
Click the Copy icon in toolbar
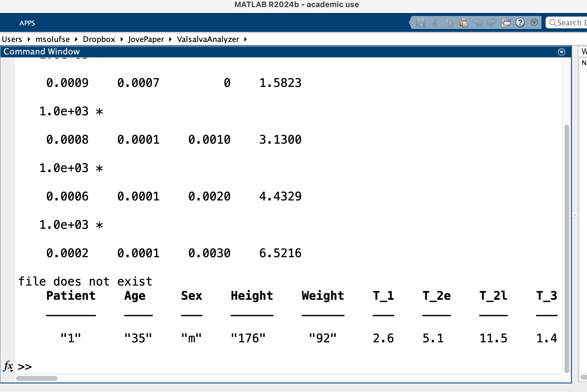pyautogui.click(x=449, y=23)
